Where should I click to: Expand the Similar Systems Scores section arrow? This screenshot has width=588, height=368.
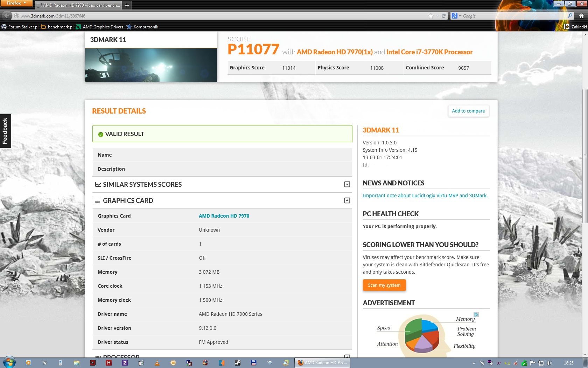click(x=347, y=184)
